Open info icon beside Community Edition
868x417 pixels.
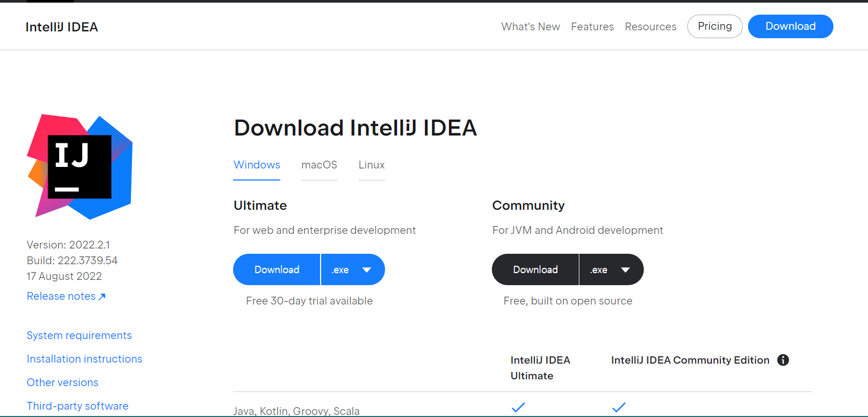pos(783,360)
